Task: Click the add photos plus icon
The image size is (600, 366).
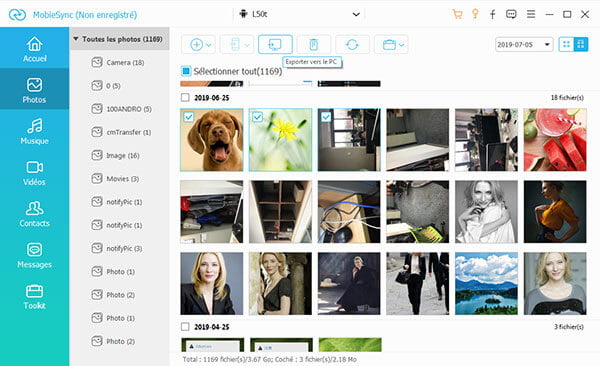Action: click(x=196, y=45)
